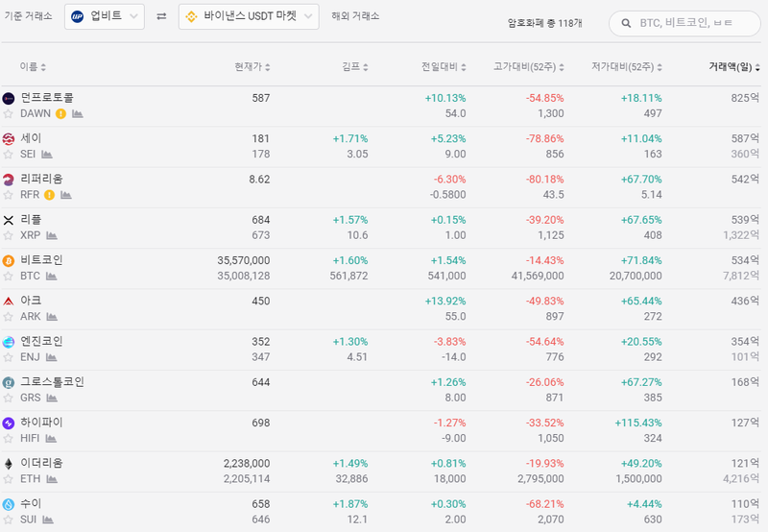Viewport: 768px width, 532px height.
Task: Click the 세이 coin logo
Action: click(x=9, y=139)
